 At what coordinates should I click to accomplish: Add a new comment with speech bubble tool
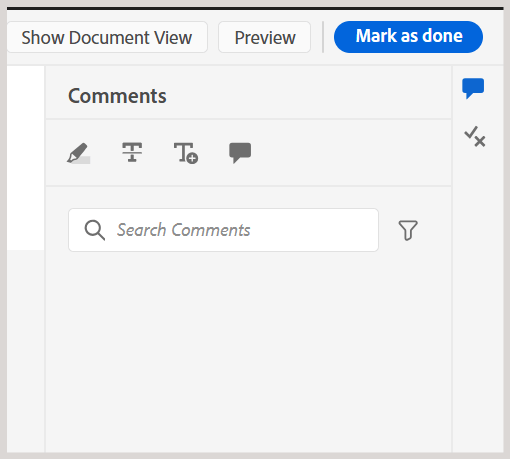click(x=240, y=153)
